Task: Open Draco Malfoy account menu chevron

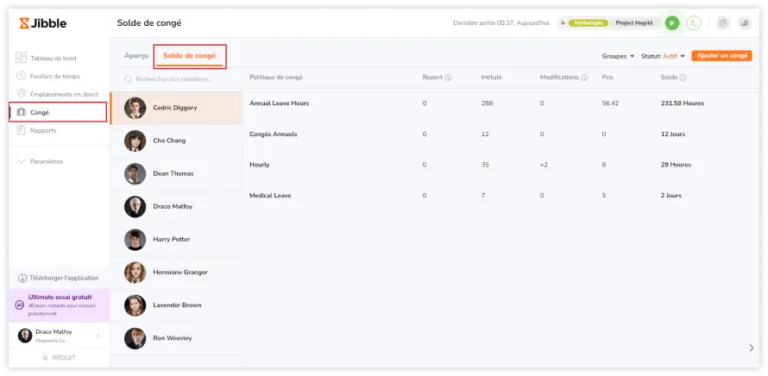Action: (x=97, y=336)
